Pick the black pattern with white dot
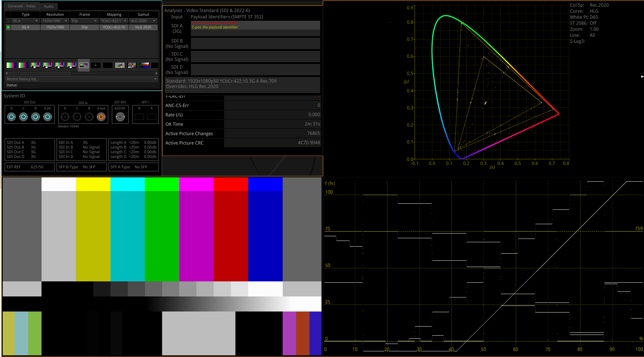This screenshot has height=357, width=644. 96,65
